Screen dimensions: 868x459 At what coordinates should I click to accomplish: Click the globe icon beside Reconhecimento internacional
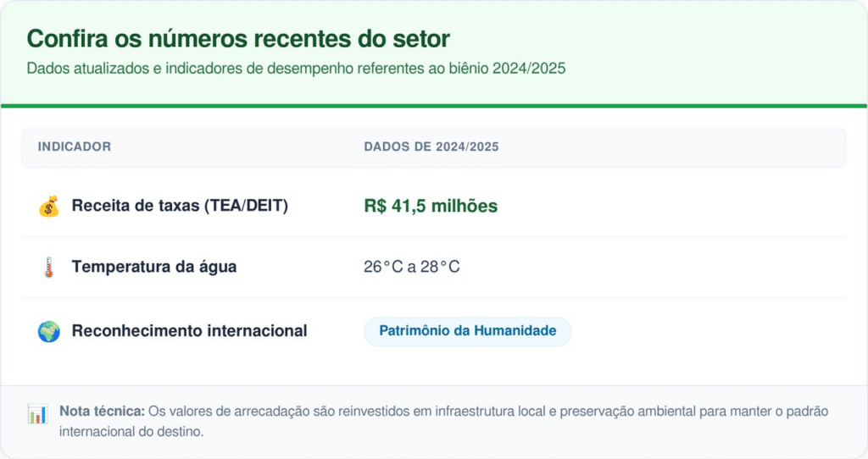pyautogui.click(x=48, y=331)
